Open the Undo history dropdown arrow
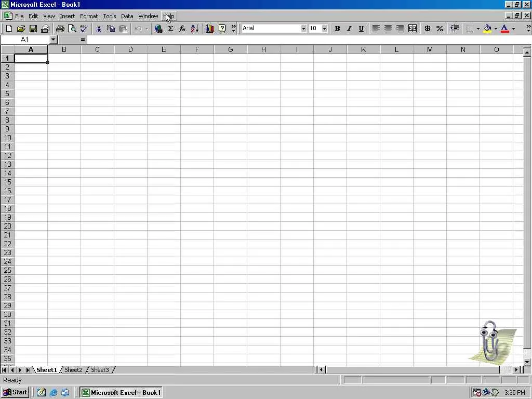Viewport: 532px width, 399px height. point(147,29)
